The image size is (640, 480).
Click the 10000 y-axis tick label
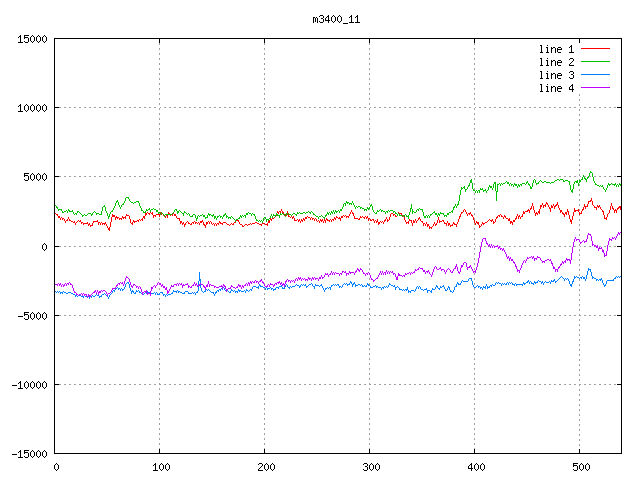coord(32,108)
